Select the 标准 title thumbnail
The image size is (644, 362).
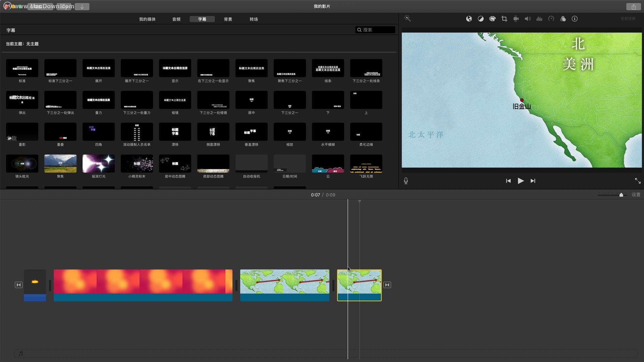pyautogui.click(x=22, y=68)
